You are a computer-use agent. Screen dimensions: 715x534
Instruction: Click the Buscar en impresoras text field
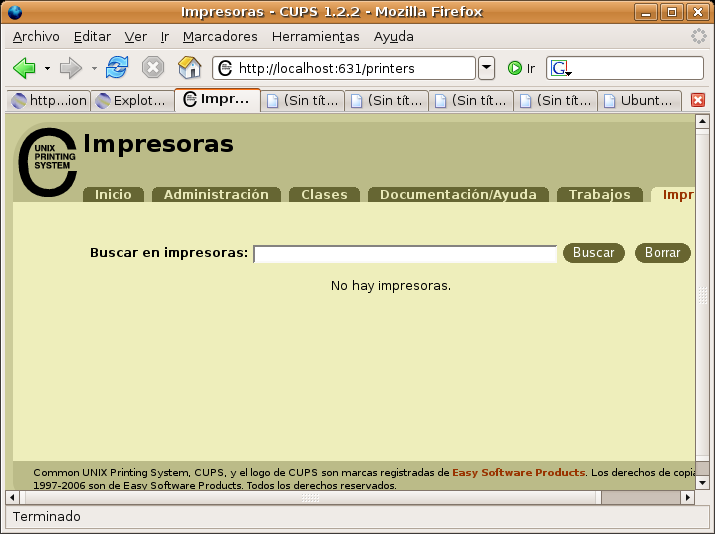405,254
